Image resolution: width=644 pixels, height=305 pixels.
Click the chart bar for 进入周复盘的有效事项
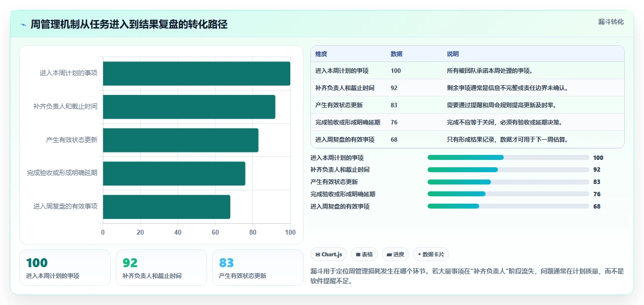click(x=166, y=207)
